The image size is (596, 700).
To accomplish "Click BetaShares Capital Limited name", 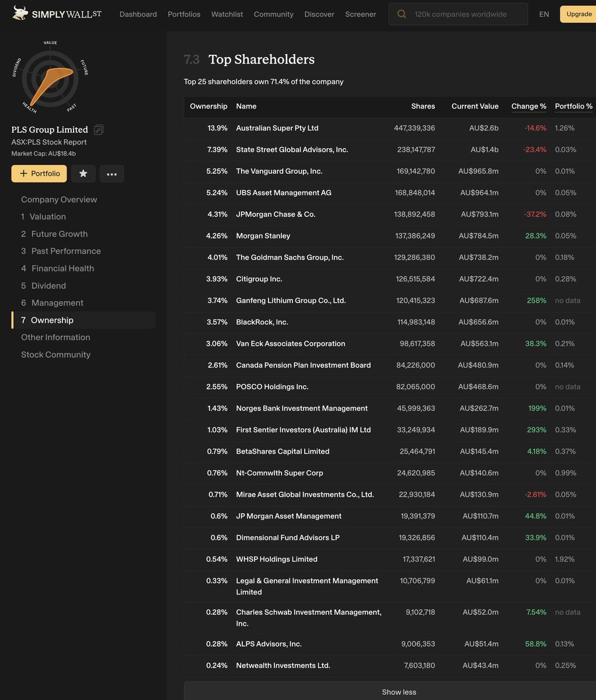I will [x=283, y=452].
